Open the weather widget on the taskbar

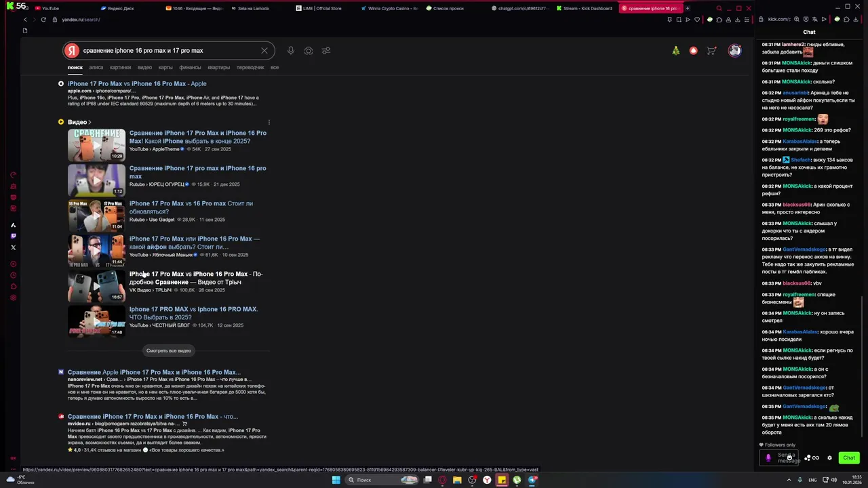pyautogui.click(x=20, y=480)
